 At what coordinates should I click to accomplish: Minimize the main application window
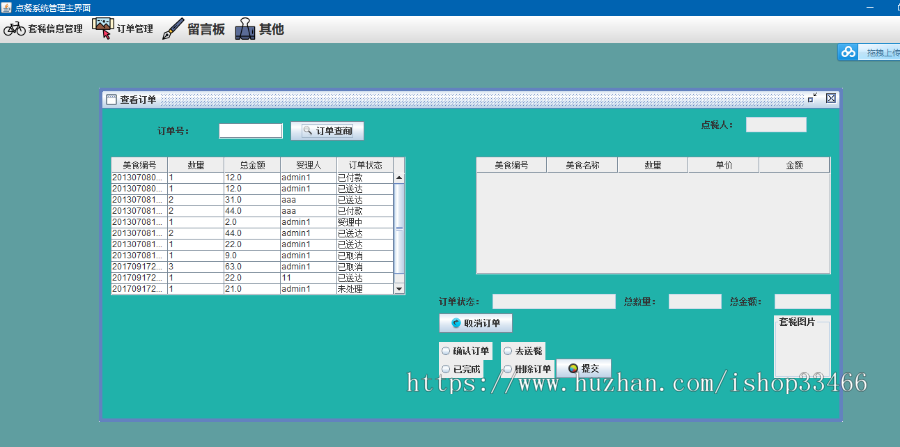[870, 7]
